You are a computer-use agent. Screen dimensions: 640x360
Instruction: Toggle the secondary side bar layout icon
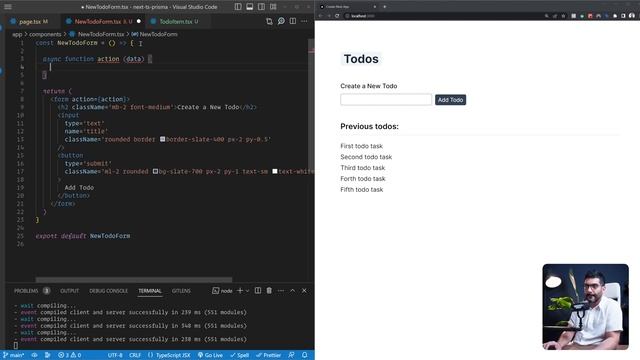click(x=261, y=7)
